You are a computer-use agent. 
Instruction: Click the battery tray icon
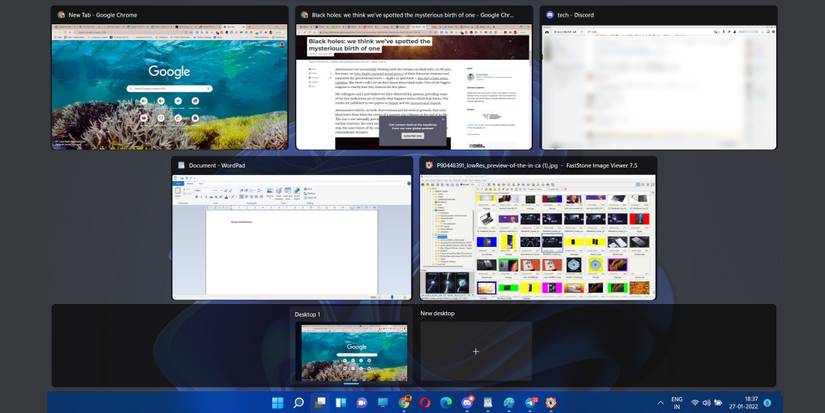(x=718, y=403)
